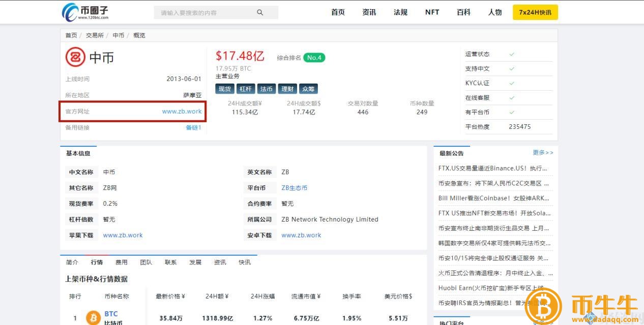Open the 币安宣布终止南非期货衍生品交易 announcement

(x=494, y=228)
